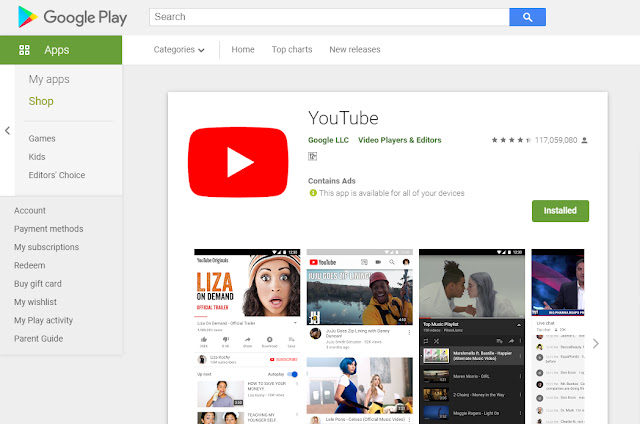Select the Apps section header
640x424 pixels.
tap(61, 50)
